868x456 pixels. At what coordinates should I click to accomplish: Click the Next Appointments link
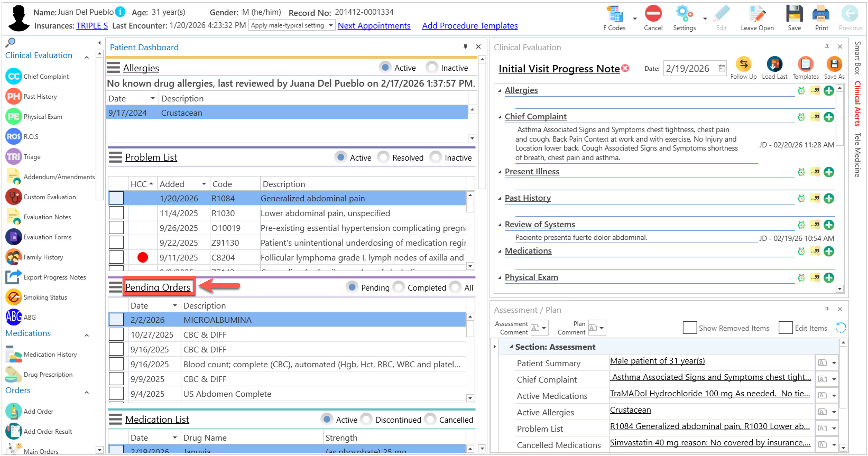374,26
